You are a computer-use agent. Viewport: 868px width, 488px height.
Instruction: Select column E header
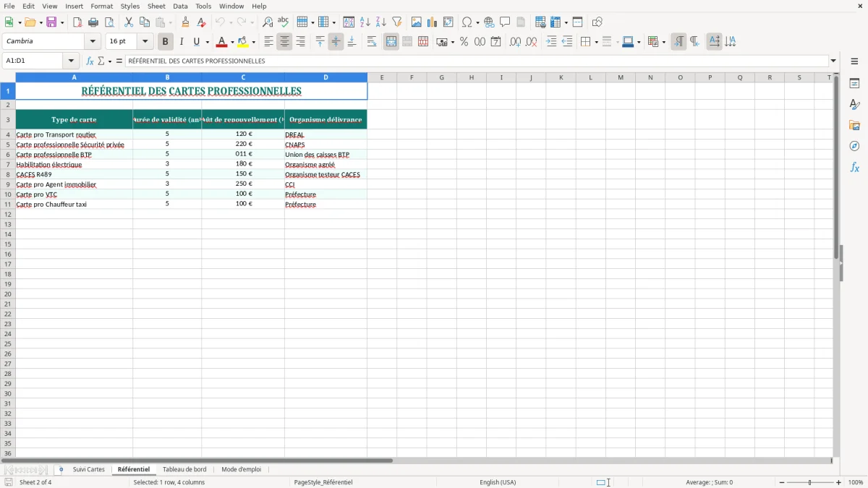click(382, 77)
